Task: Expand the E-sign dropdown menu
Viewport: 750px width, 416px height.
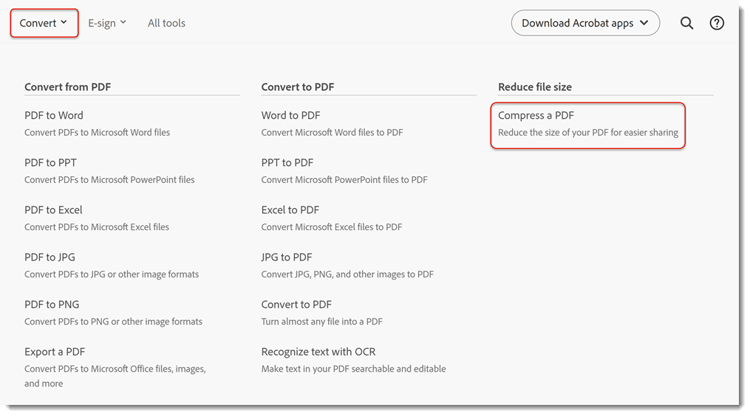Action: (107, 23)
